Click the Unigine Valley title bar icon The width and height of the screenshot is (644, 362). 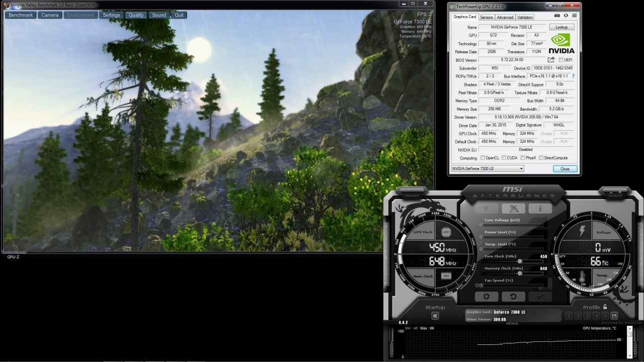(x=6, y=5)
